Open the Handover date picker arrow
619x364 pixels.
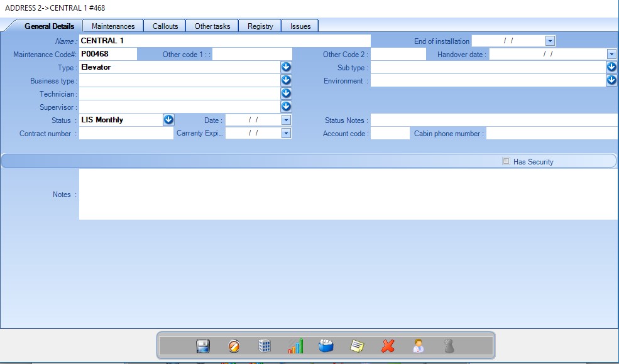tap(611, 55)
